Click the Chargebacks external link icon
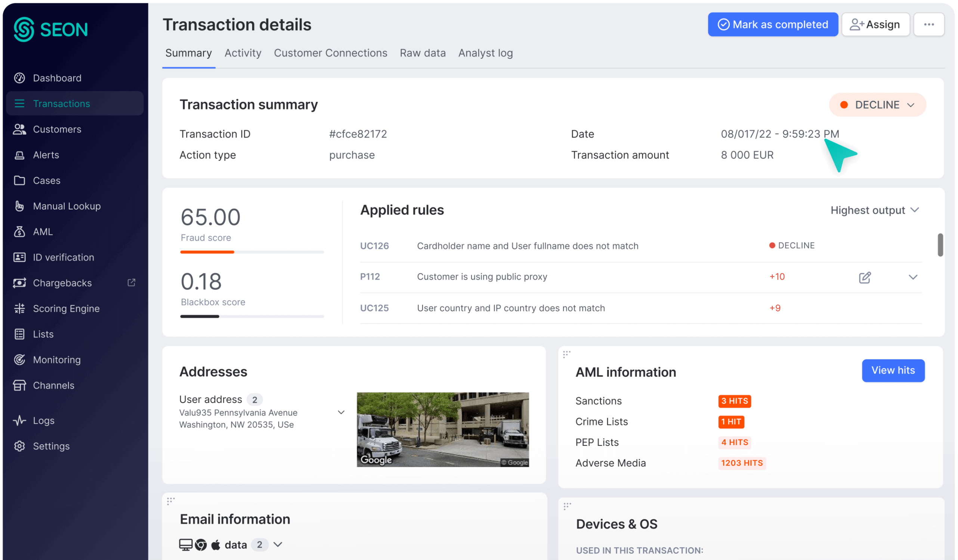Viewport: 958px width, 560px height. (x=132, y=282)
